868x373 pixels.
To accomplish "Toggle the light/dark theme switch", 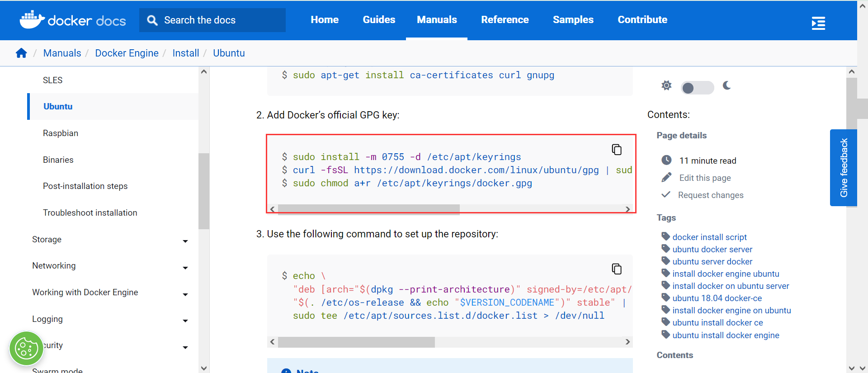I will [x=698, y=88].
